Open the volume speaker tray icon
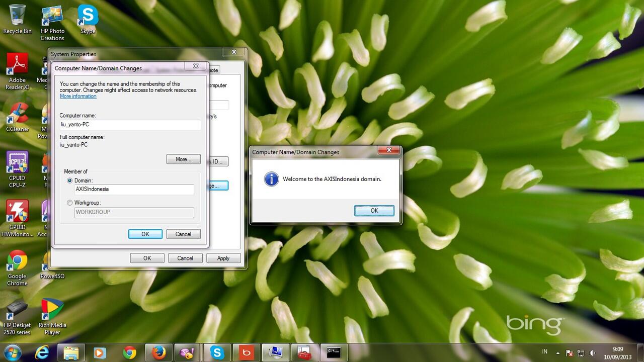 coord(593,353)
